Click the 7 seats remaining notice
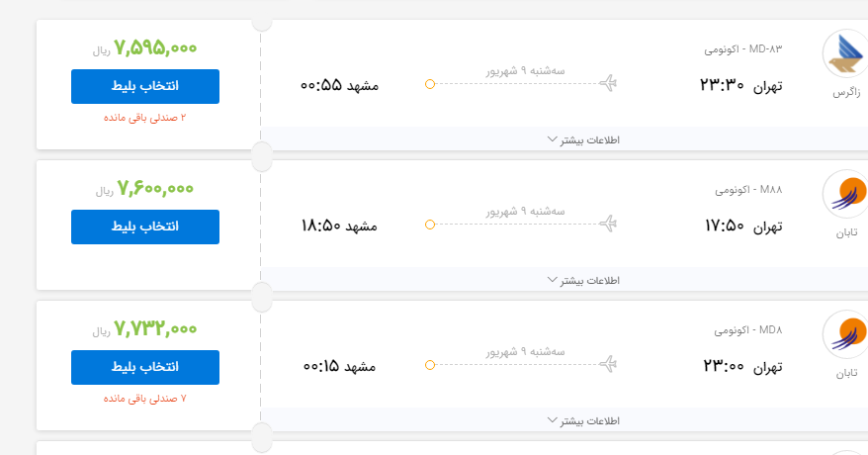Image resolution: width=868 pixels, height=455 pixels. (145, 399)
